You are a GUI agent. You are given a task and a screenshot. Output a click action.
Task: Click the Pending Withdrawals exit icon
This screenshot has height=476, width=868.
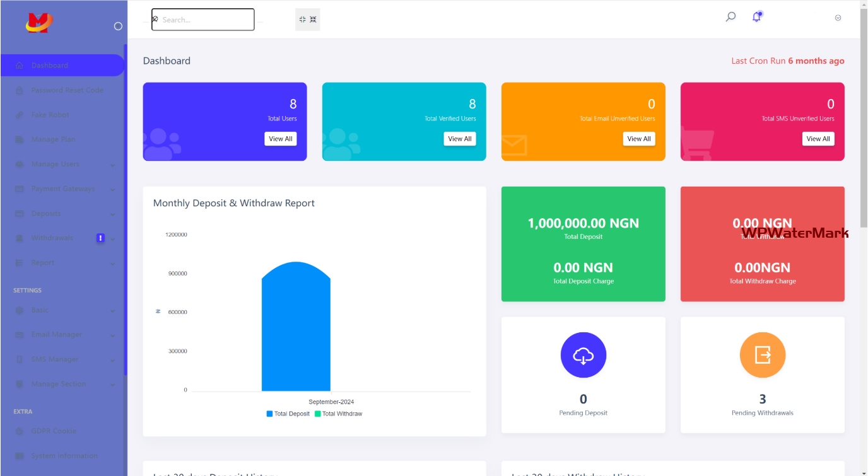[762, 355]
